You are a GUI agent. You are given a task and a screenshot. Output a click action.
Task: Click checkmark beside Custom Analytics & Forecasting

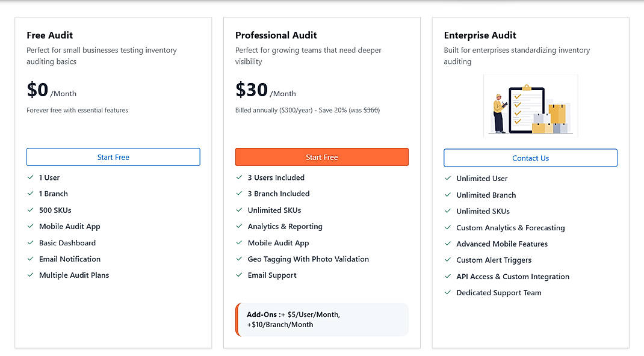[448, 227]
